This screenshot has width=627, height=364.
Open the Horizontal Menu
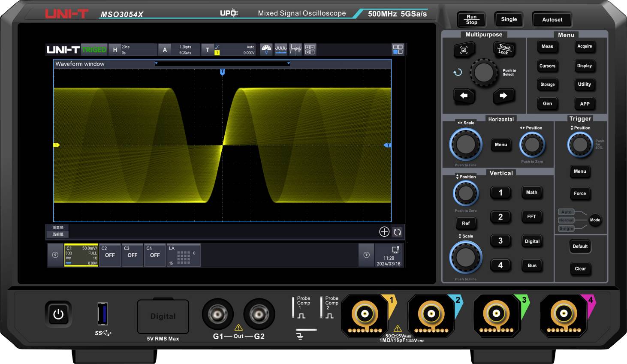tap(501, 144)
